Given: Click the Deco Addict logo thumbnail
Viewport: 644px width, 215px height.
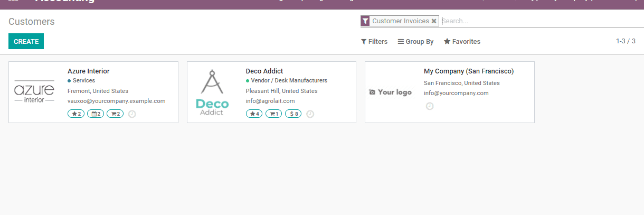Looking at the screenshot, I should [x=212, y=92].
